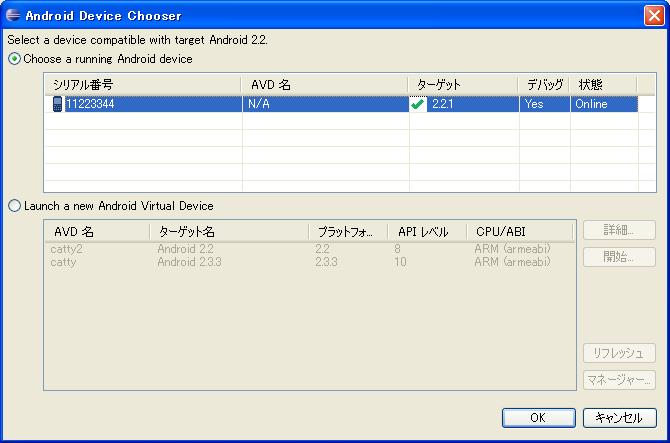Click ARM (armeabi) cell in catty2 row

pyautogui.click(x=512, y=249)
